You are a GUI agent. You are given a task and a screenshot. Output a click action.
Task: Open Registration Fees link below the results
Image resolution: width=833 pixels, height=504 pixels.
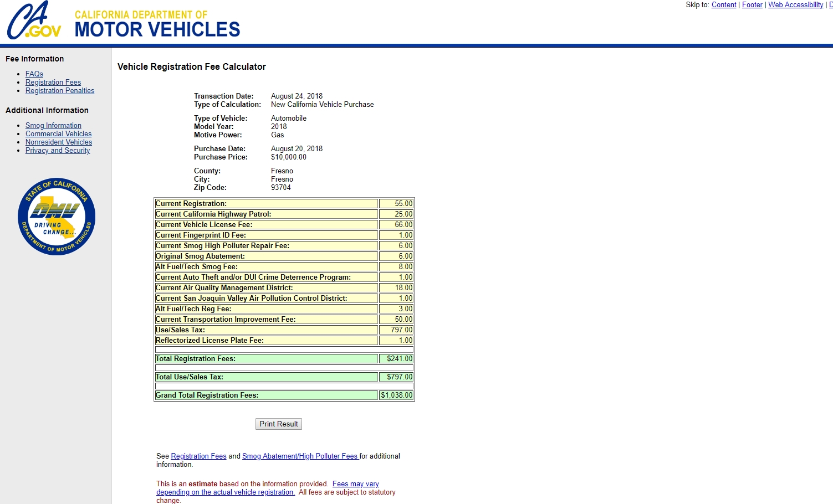[x=198, y=456]
